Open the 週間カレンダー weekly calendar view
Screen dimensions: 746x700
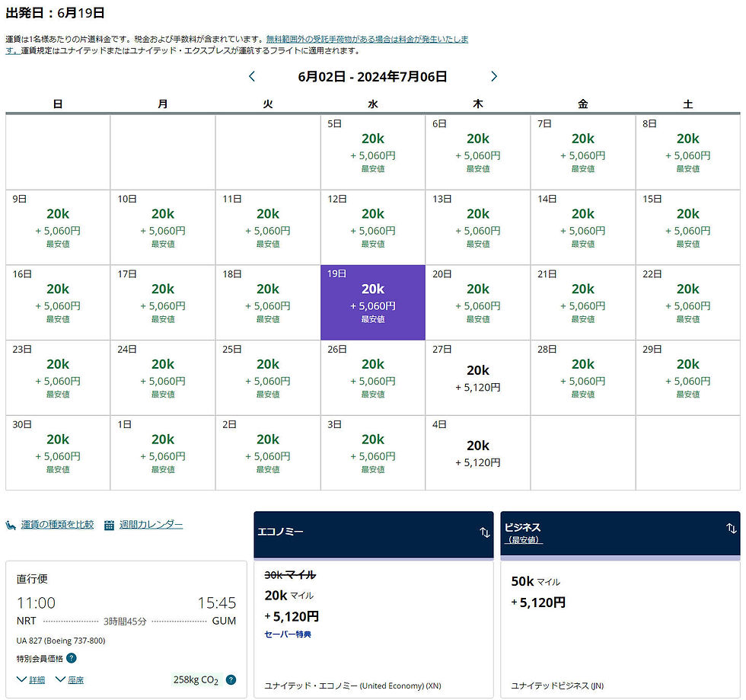150,525
